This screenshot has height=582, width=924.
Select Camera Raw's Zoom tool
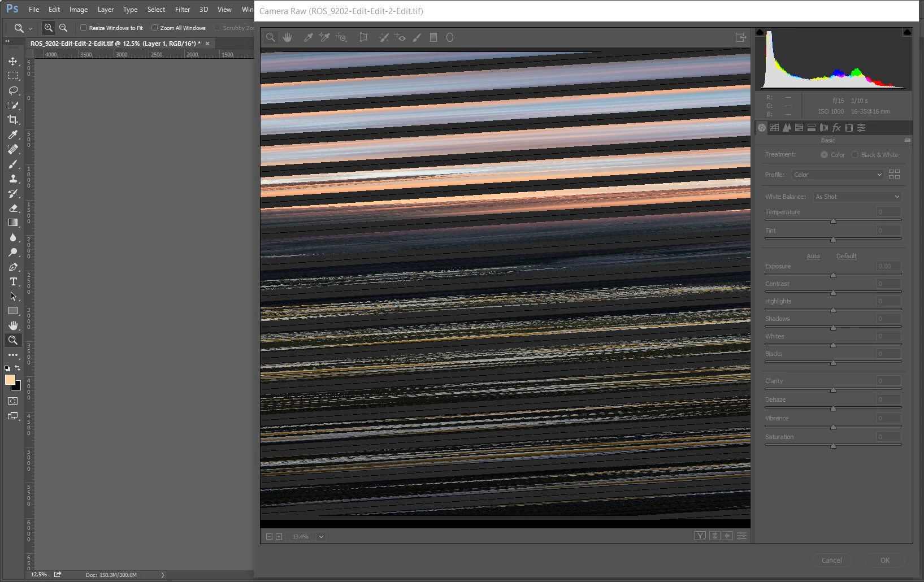(271, 37)
